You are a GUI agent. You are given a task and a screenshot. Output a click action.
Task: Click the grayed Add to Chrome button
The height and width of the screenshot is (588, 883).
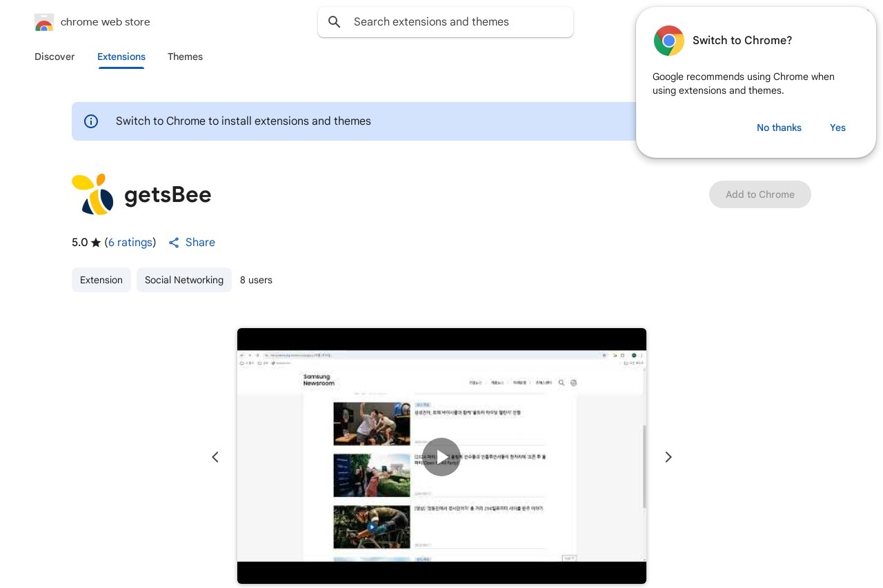coord(760,194)
